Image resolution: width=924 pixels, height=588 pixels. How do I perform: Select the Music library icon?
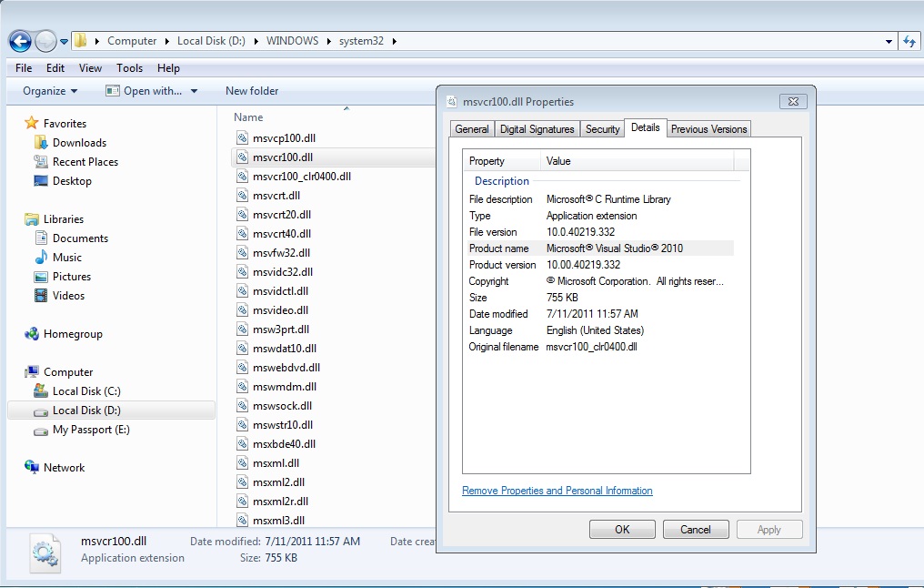coord(41,258)
